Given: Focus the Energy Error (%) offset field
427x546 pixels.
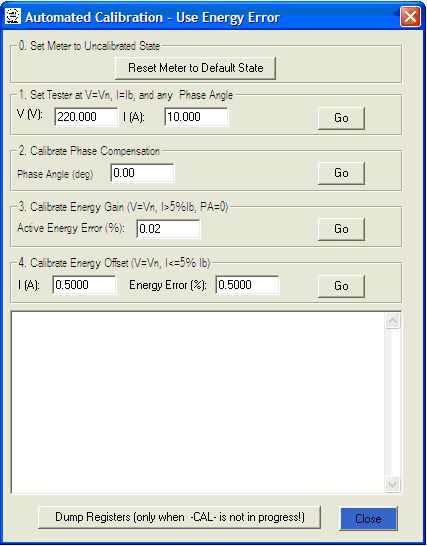Looking at the screenshot, I should click(247, 285).
